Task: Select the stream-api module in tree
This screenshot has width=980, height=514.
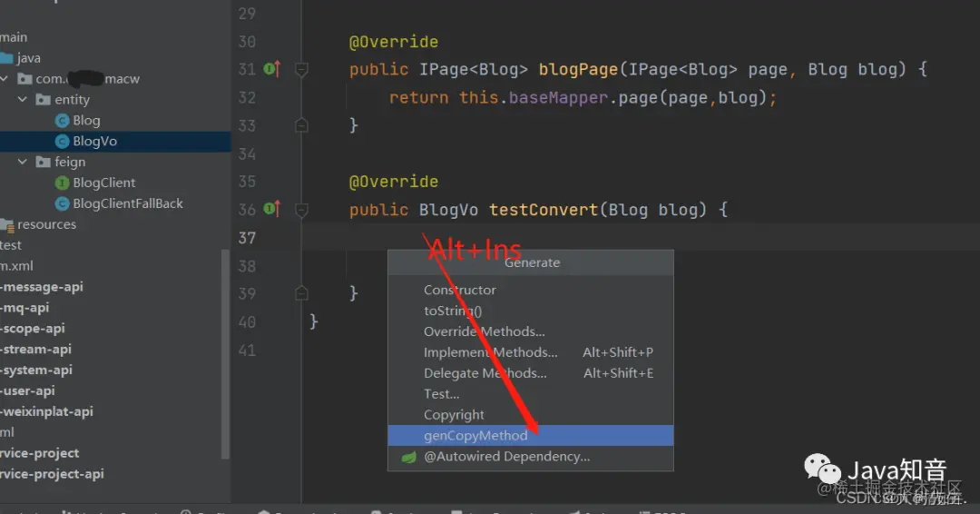Action: click(35, 349)
